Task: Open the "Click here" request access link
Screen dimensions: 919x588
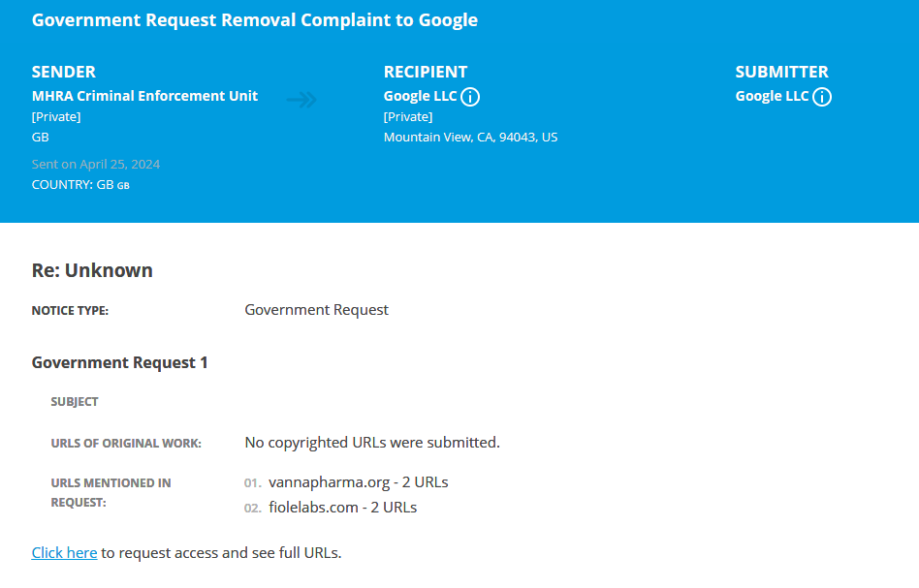Action: [64, 553]
